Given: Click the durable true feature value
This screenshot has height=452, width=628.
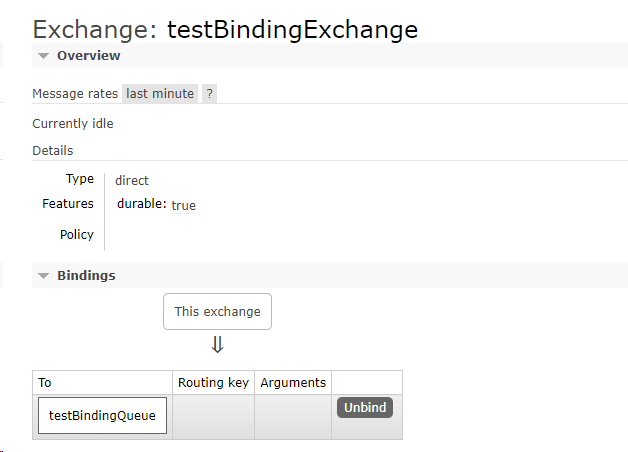Looking at the screenshot, I should point(184,206).
